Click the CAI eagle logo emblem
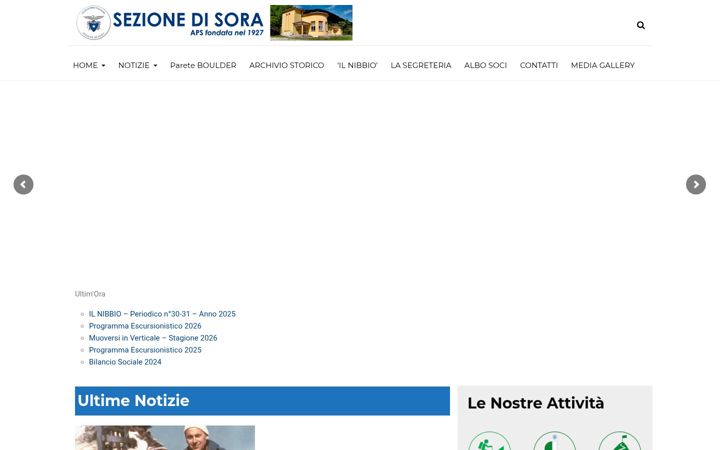720x450 pixels. (x=94, y=23)
